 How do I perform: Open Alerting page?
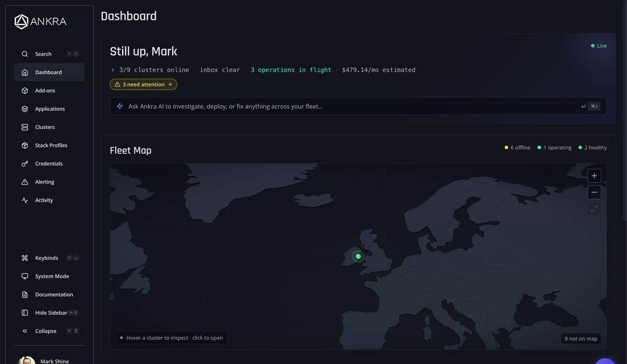pyautogui.click(x=49, y=182)
